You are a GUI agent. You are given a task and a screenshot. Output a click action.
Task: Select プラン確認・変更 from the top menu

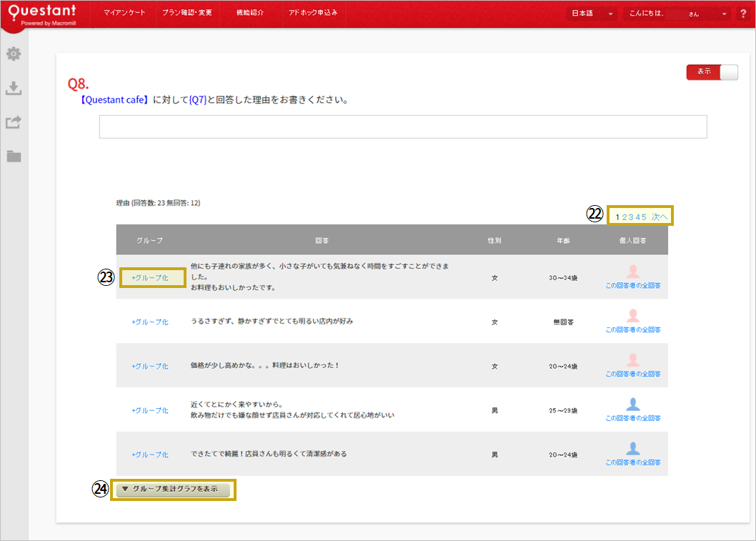pyautogui.click(x=187, y=12)
